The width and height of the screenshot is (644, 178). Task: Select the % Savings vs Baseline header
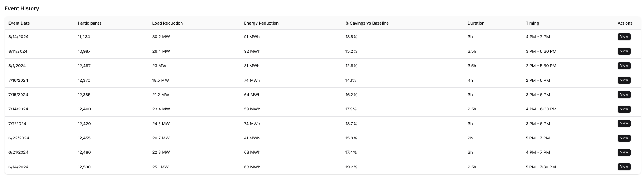[x=367, y=23]
